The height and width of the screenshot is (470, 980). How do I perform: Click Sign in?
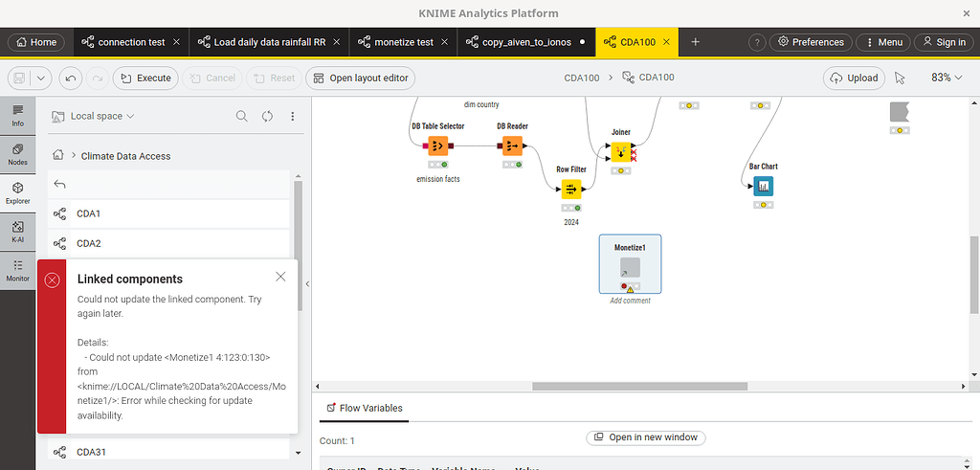tap(944, 42)
